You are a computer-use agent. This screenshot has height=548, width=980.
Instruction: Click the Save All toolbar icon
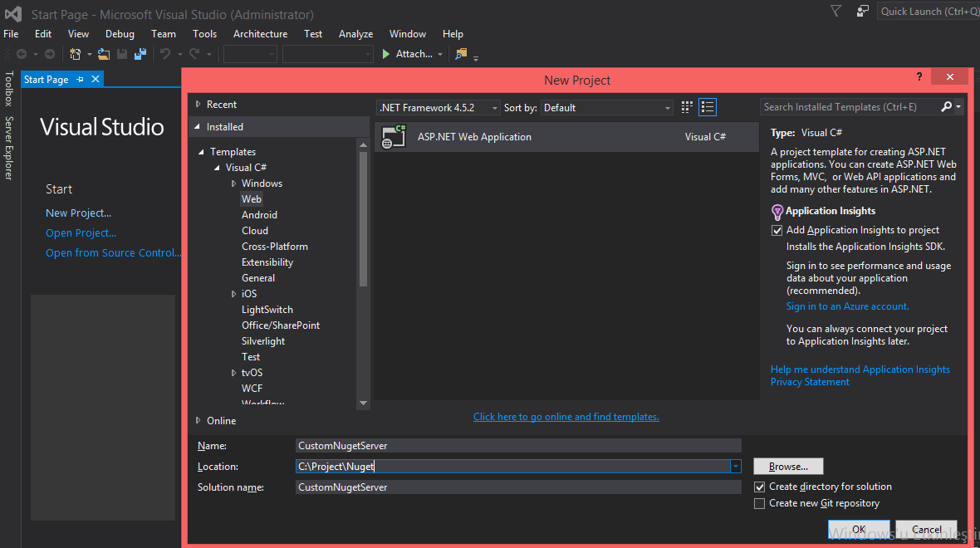pos(140,53)
